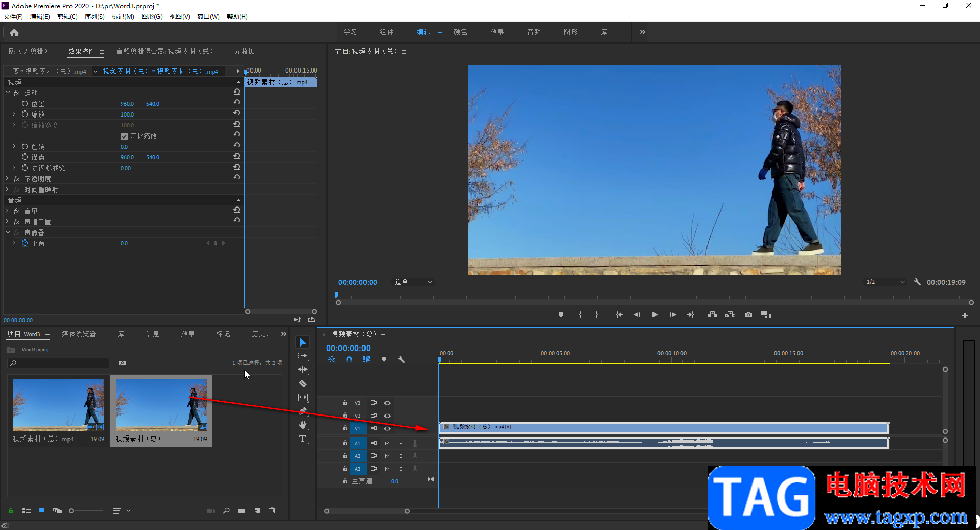
Task: Click the trash Clear icon in Project panel
Action: point(272,510)
